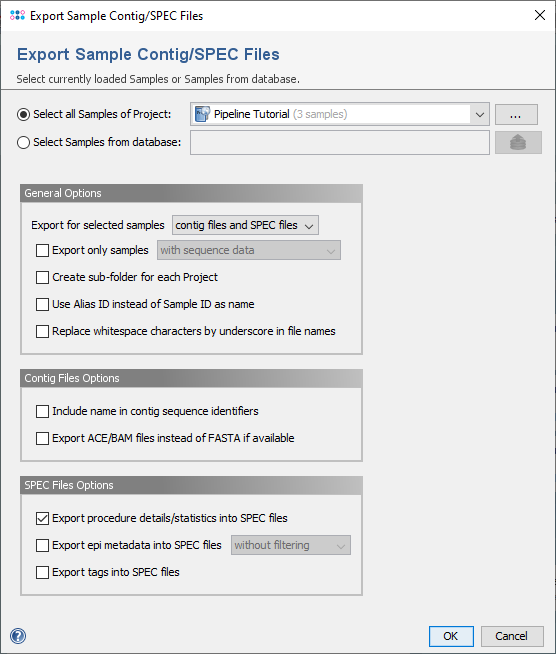The height and width of the screenshot is (654, 556).
Task: Click the Pipeline Tutorial project icon
Action: tap(203, 114)
